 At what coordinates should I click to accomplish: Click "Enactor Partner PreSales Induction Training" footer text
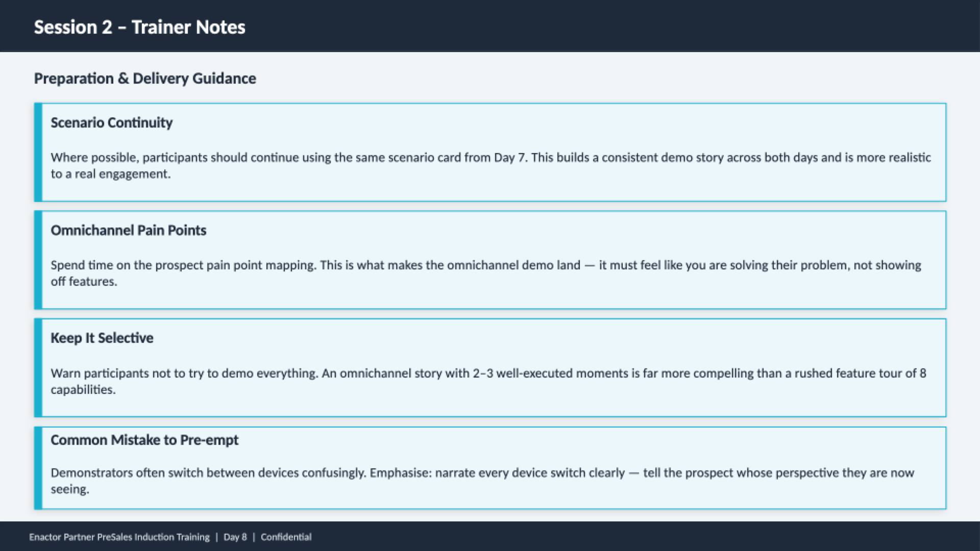click(x=119, y=537)
